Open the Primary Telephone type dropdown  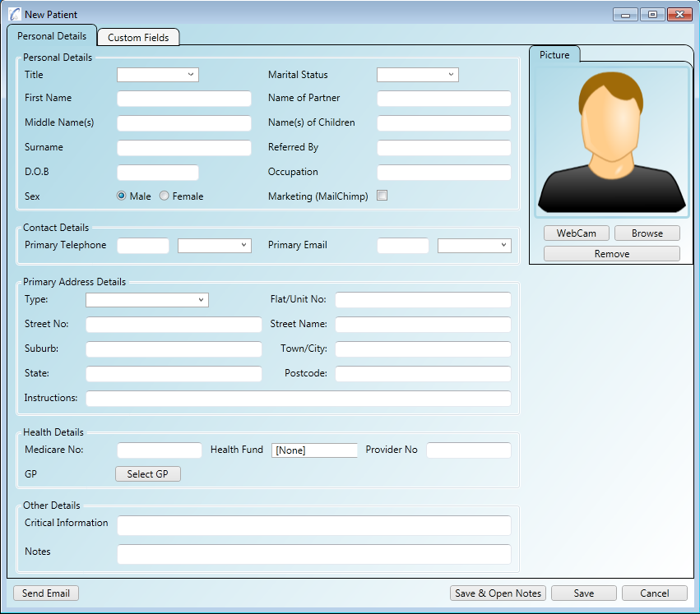point(214,245)
